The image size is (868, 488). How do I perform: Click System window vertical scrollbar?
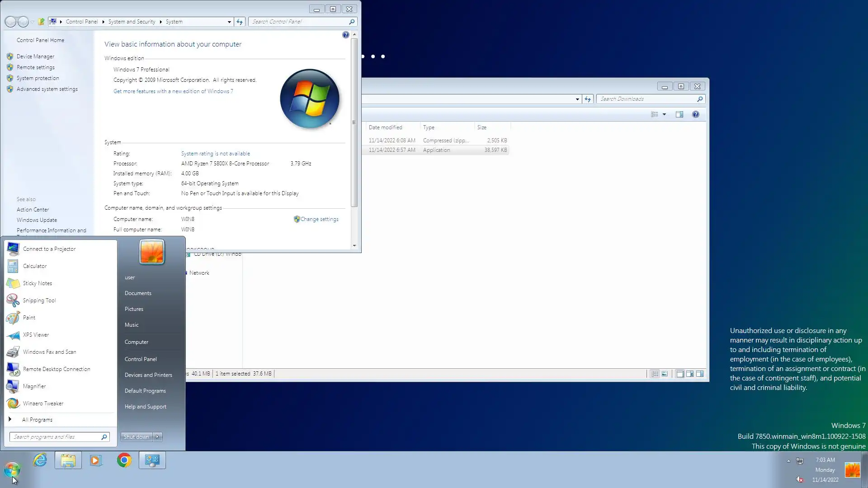click(x=354, y=122)
